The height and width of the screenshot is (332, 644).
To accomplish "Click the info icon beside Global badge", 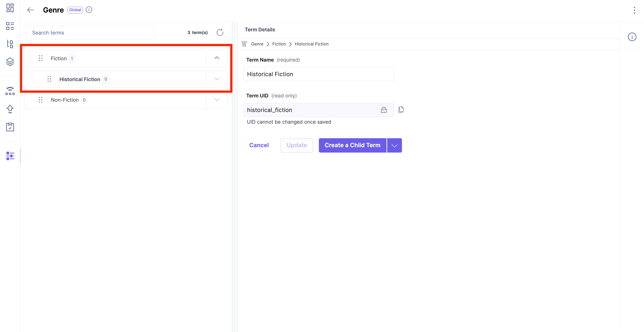I will click(x=89, y=10).
